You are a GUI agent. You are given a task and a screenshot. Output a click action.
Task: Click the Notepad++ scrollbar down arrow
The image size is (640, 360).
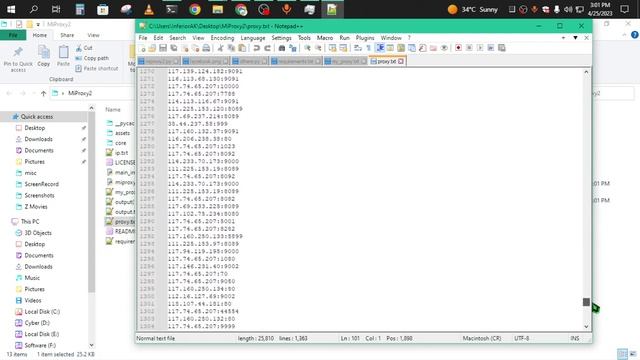tap(586, 327)
